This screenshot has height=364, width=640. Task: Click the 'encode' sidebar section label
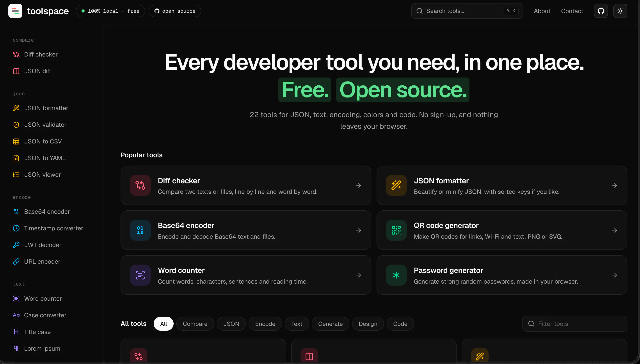[x=22, y=197]
